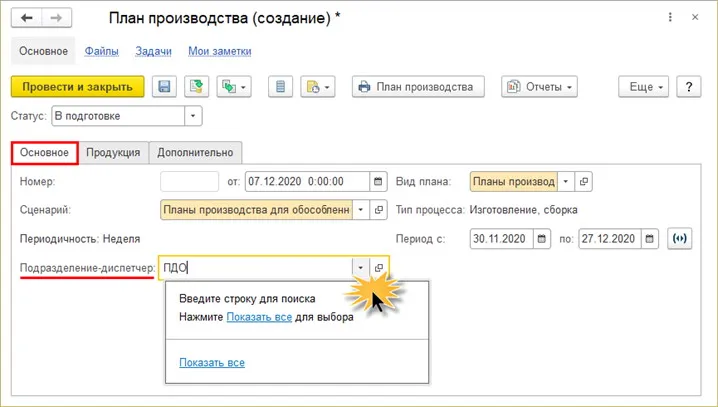Switch to the Дополнительно tab

click(x=196, y=152)
